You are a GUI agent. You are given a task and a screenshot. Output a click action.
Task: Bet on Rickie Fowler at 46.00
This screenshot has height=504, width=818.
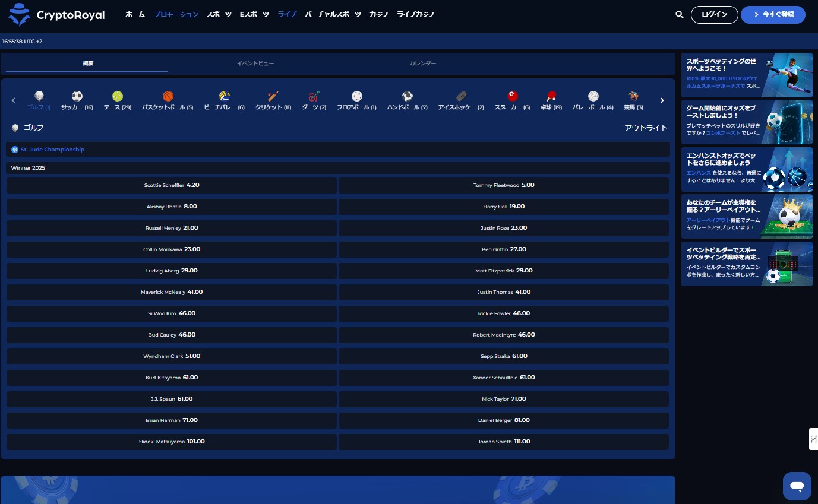pyautogui.click(x=504, y=313)
